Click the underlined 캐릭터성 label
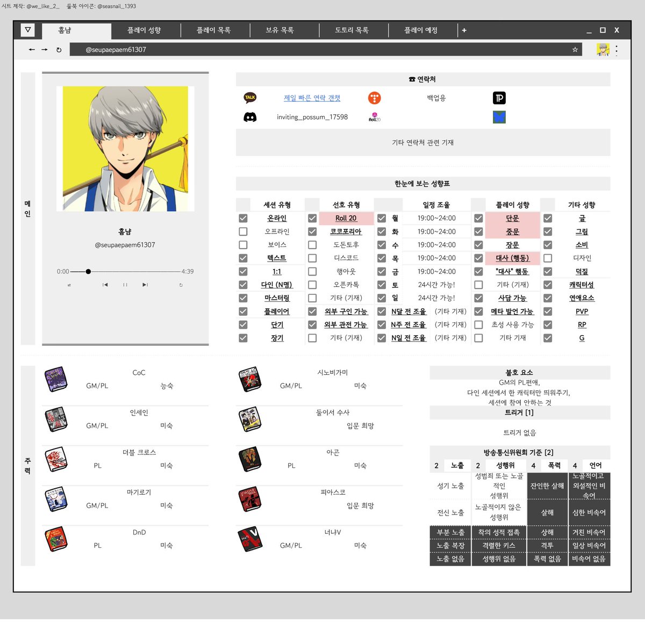645x644 pixels. pos(582,285)
